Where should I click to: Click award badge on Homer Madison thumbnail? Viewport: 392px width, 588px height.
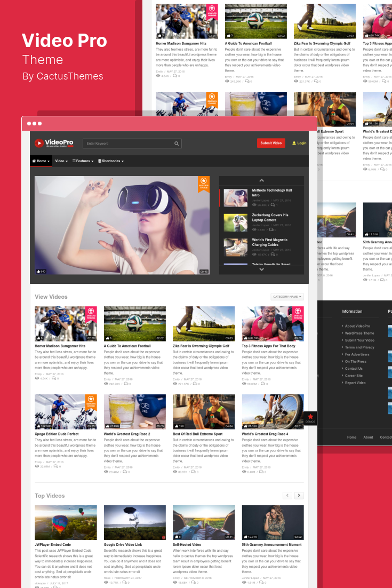(91, 314)
